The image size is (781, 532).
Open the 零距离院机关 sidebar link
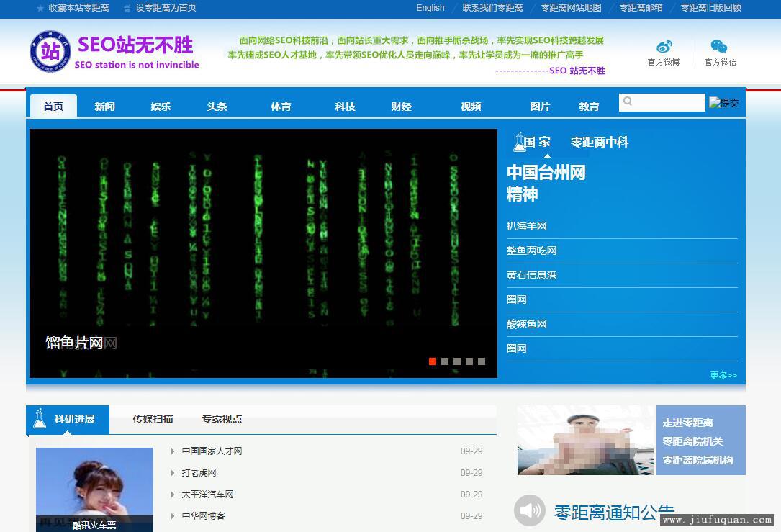pyautogui.click(x=692, y=441)
